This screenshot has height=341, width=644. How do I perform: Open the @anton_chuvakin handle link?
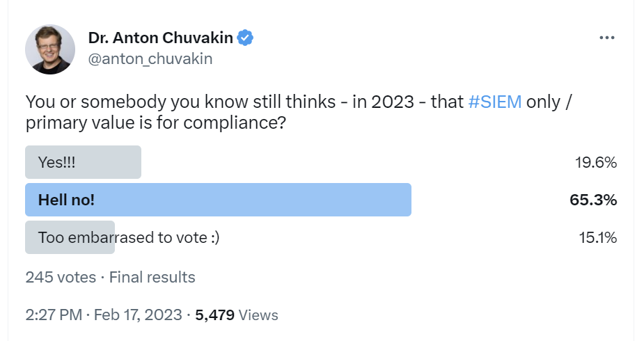(150, 58)
